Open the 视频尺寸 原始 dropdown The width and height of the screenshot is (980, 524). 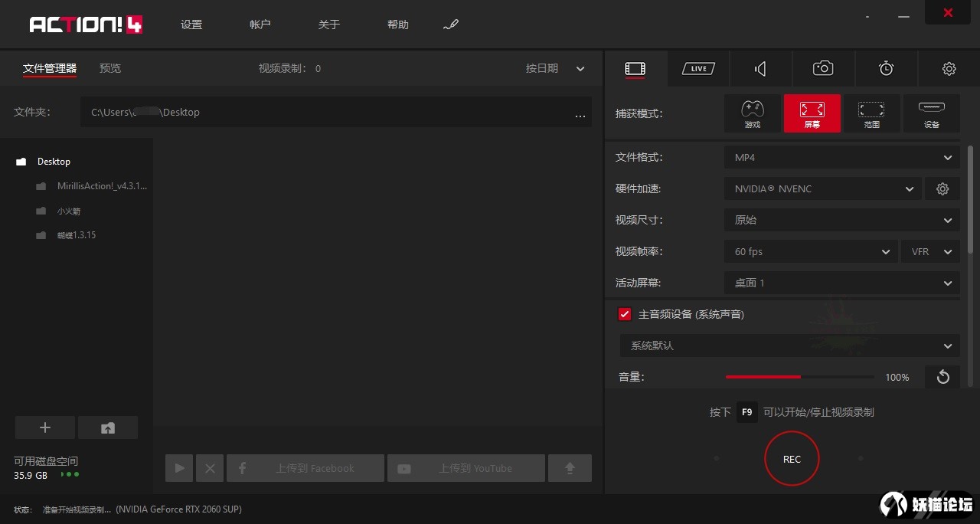842,220
